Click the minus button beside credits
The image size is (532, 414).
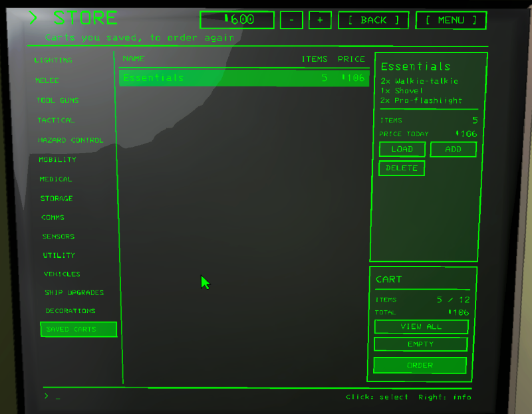(291, 20)
